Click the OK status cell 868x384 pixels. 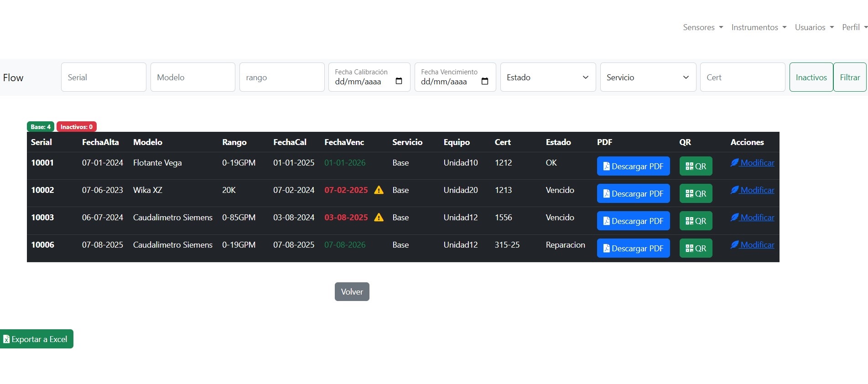pyautogui.click(x=551, y=163)
